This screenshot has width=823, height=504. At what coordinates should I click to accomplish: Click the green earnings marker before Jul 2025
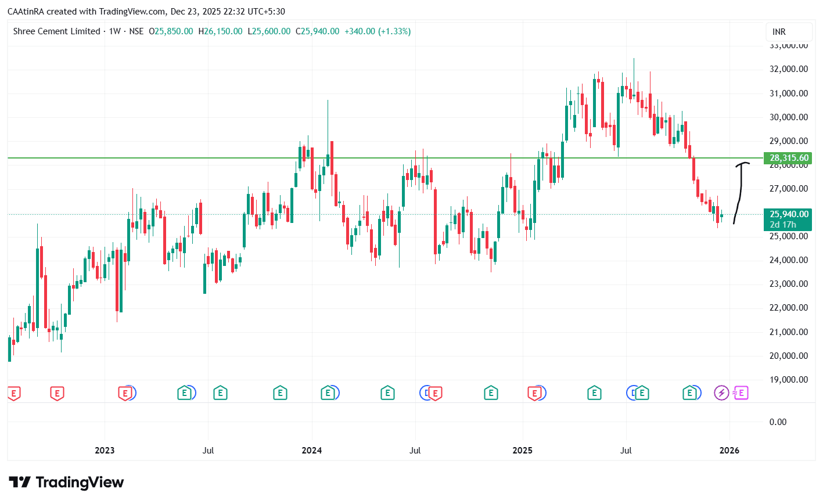(594, 394)
